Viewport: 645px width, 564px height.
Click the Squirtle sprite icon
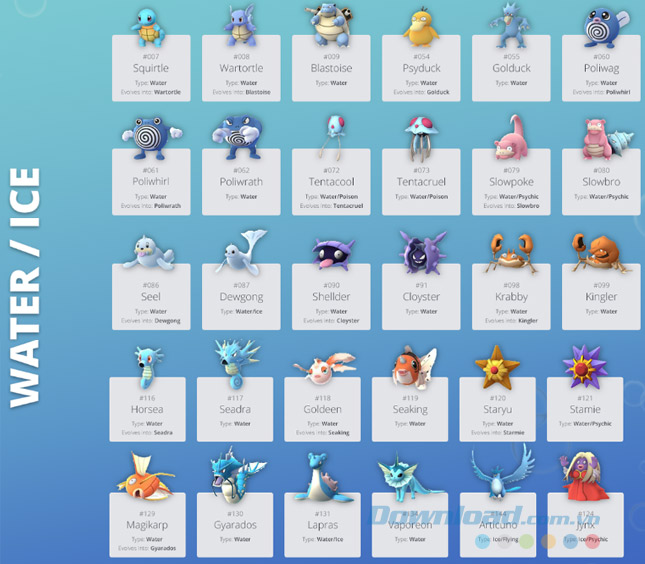149,28
